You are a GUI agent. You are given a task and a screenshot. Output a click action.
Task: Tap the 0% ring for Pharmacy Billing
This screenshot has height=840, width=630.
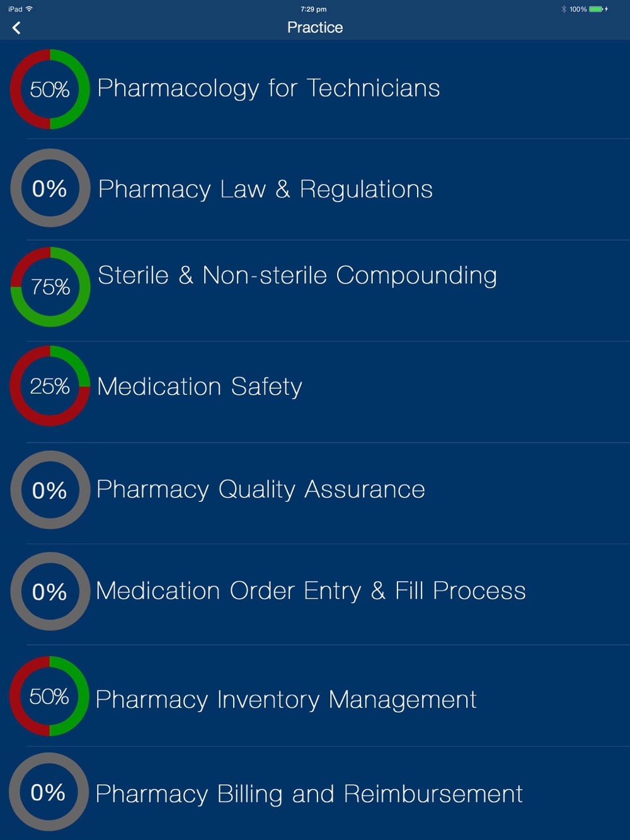[49, 792]
